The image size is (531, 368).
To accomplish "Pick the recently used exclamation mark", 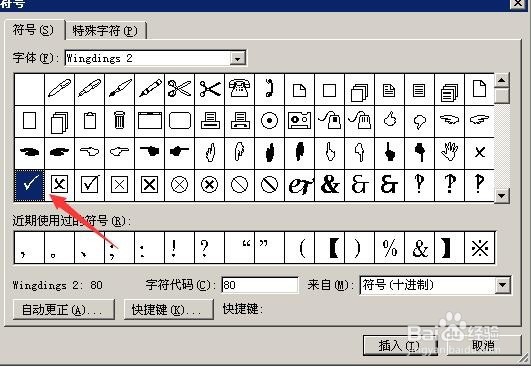I will 179,248.
